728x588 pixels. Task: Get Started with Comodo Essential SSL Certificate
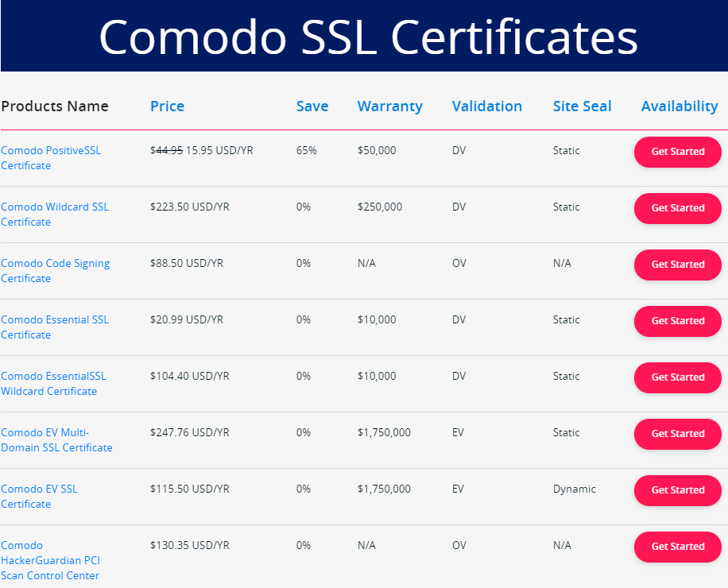tap(677, 321)
